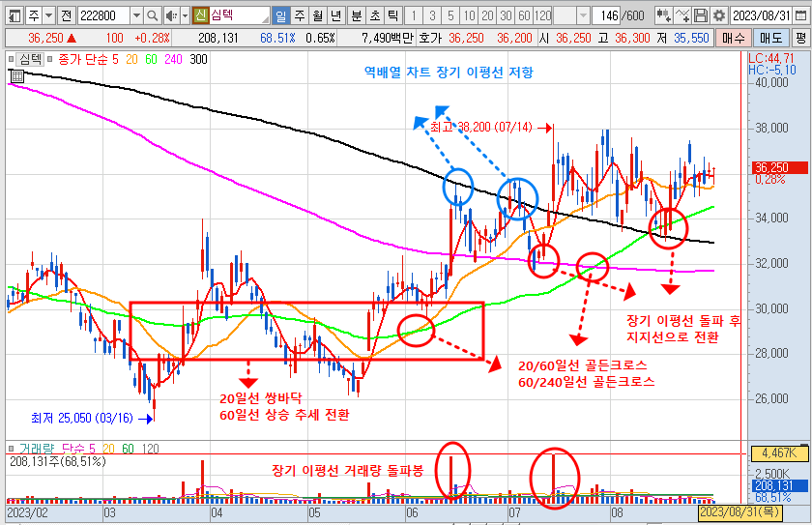
Task: Click the green 60 moving average legend
Action: 151,60
